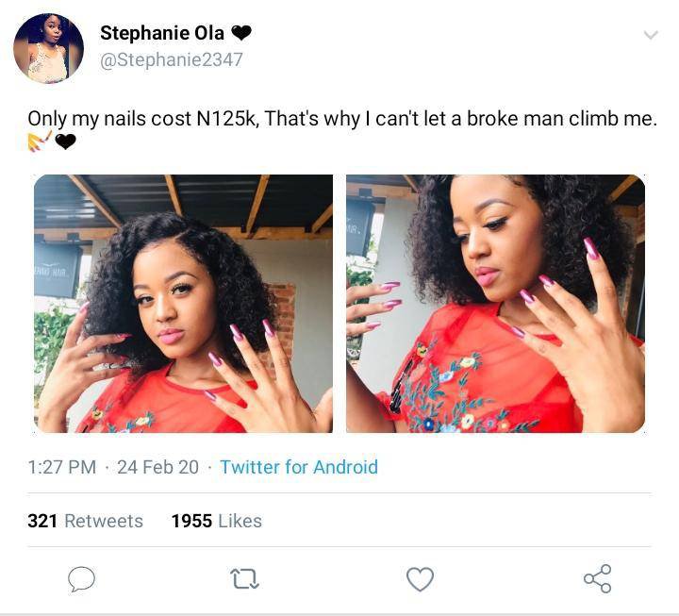The image size is (679, 616).
Task: Click the 1:27 PM timestamp
Action: [x=62, y=467]
